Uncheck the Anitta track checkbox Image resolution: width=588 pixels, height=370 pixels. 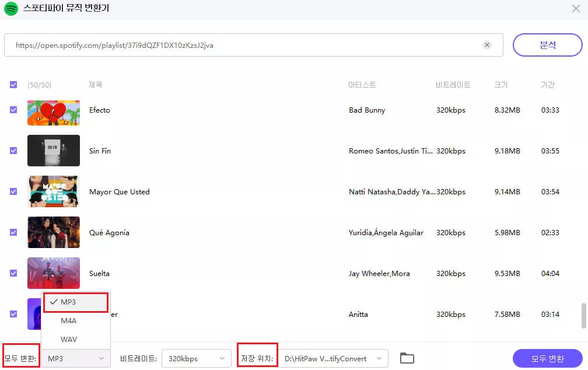pyautogui.click(x=13, y=314)
